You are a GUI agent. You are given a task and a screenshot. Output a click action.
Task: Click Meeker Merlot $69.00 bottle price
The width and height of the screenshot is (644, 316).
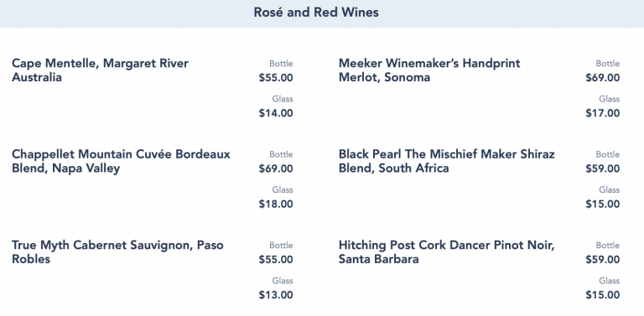click(x=603, y=78)
